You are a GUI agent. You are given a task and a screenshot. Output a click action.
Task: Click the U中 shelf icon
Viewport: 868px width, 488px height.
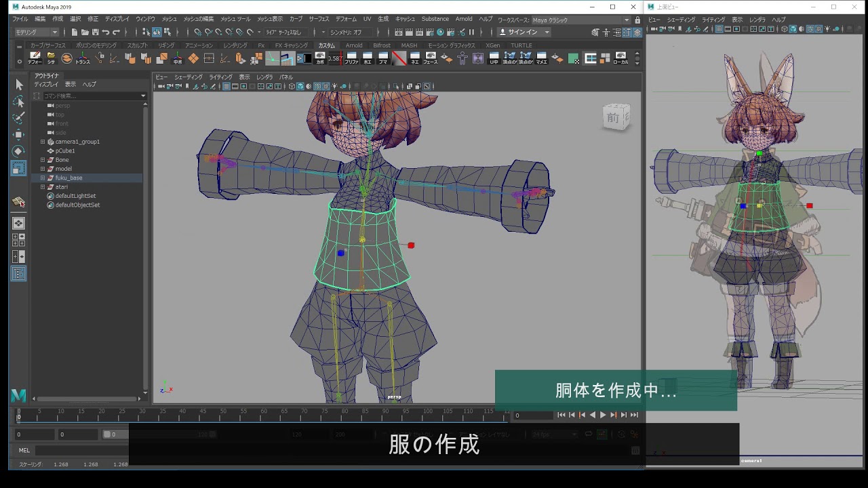(494, 58)
